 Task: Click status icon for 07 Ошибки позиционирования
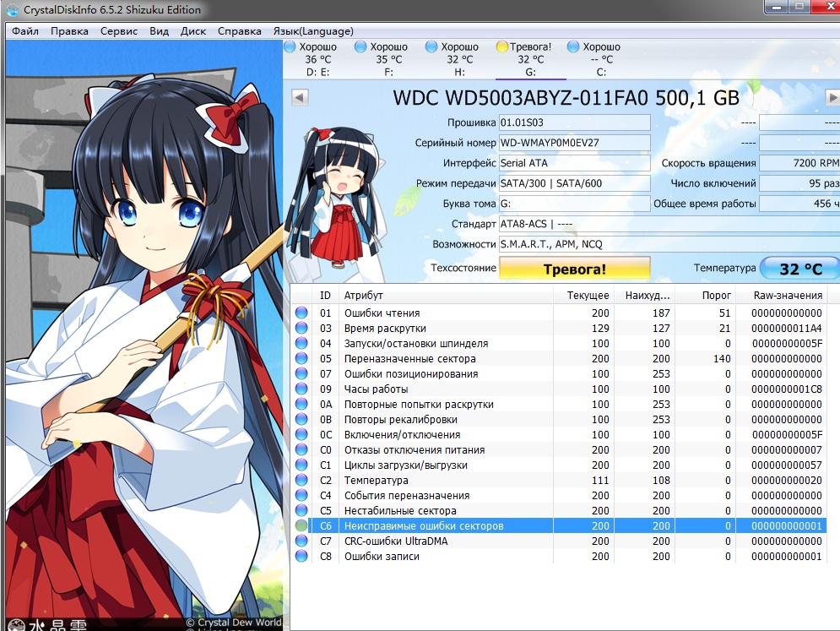pyautogui.click(x=301, y=373)
